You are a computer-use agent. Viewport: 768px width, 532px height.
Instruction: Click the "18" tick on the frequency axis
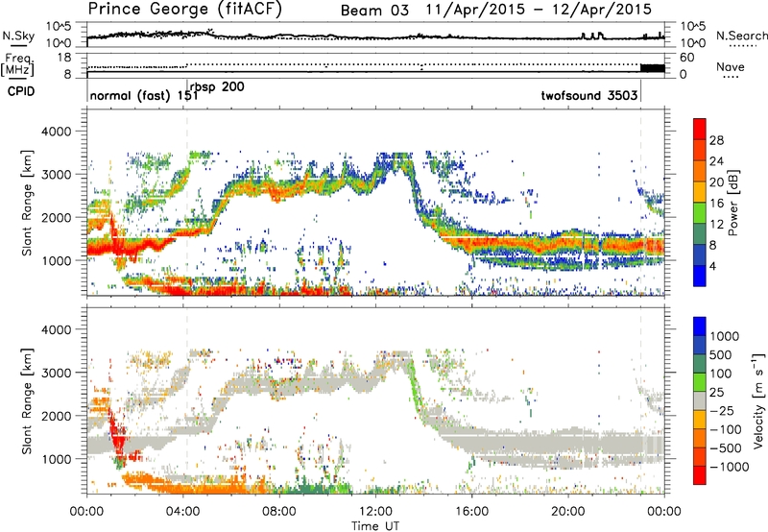pos(63,58)
